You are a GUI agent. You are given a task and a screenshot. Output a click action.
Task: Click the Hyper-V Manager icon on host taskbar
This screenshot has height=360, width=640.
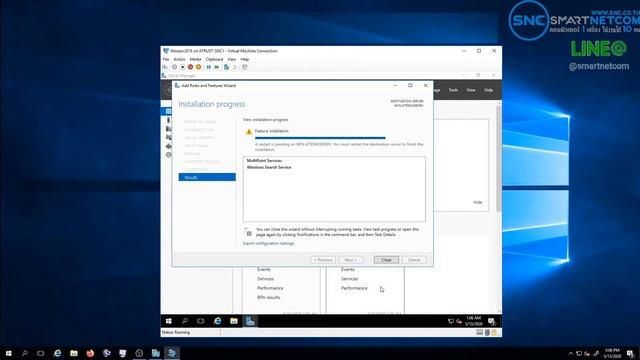click(156, 353)
